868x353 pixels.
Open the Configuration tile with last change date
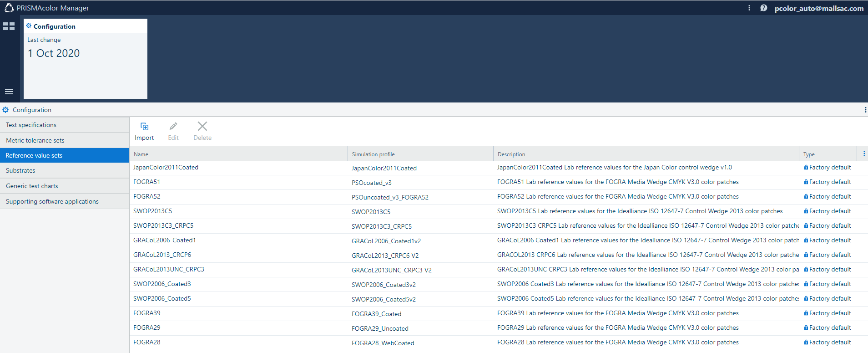(86, 59)
